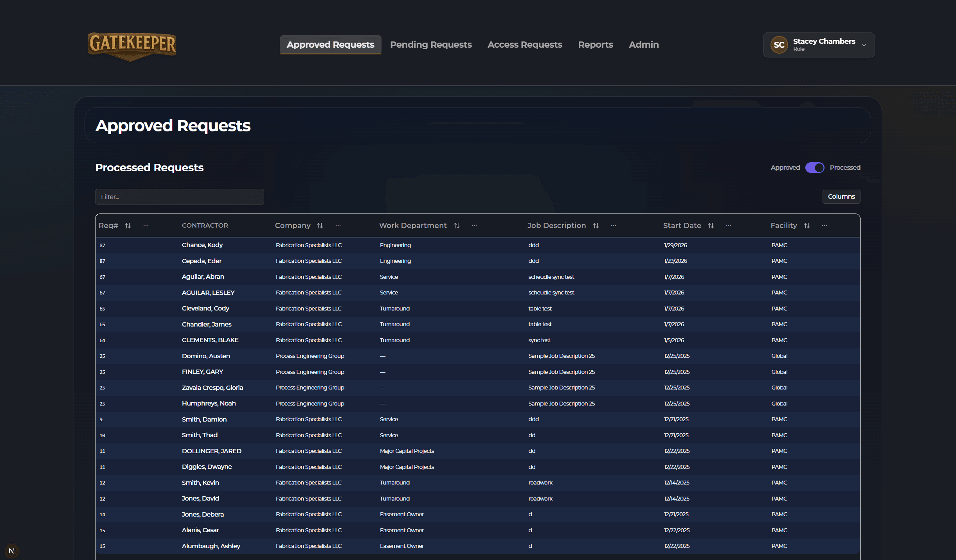Select the Alumbaugh, Ashley row
Screen dimensions: 956x560
tap(477, 546)
